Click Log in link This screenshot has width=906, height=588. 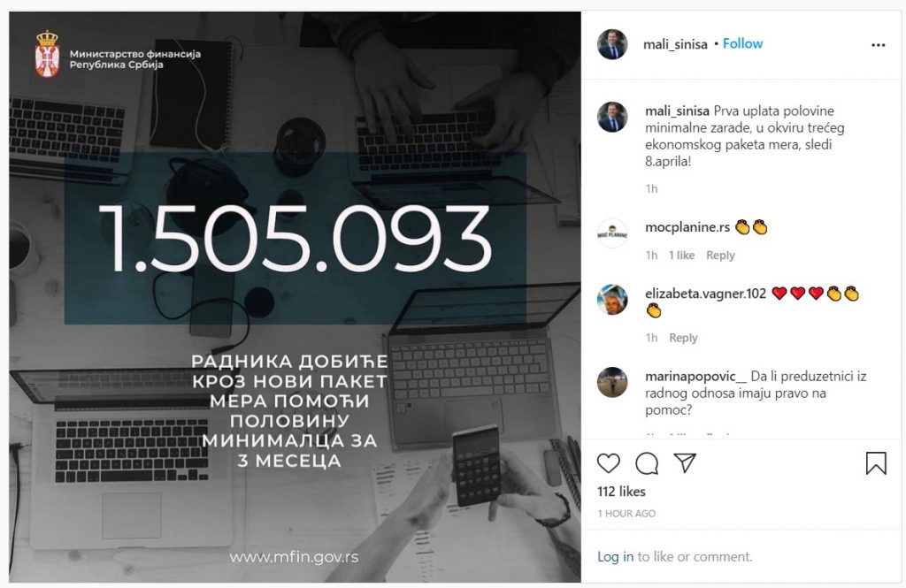point(616,557)
